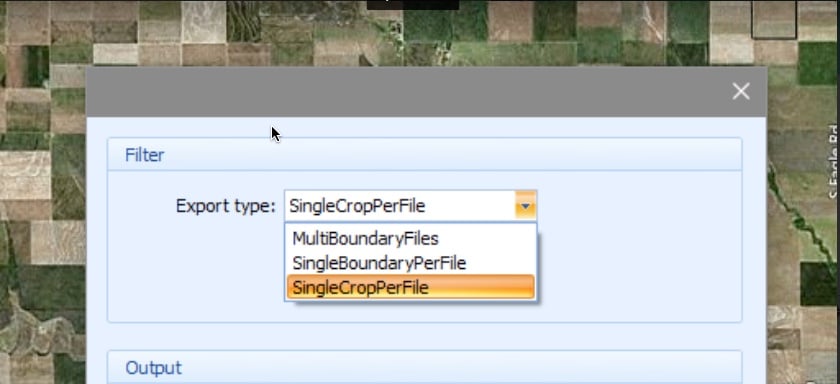The width and height of the screenshot is (840, 384).
Task: Click the Export type combo box field
Action: [x=410, y=206]
